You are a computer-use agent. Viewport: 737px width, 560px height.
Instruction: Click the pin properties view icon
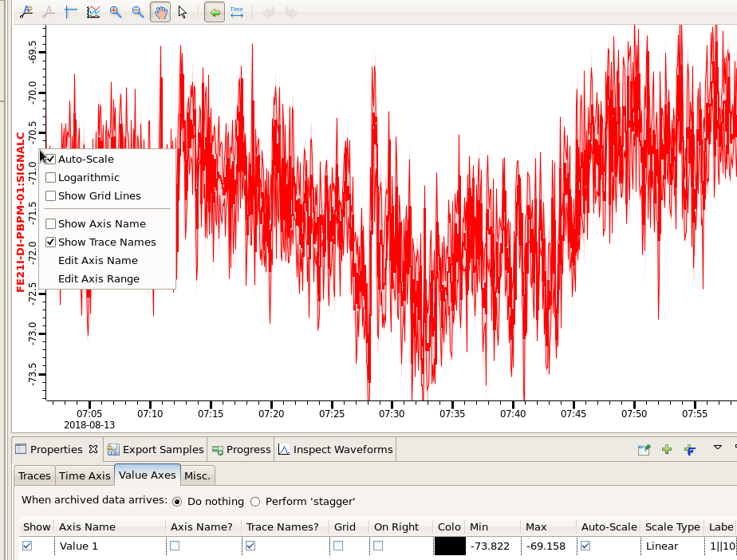[x=644, y=449]
